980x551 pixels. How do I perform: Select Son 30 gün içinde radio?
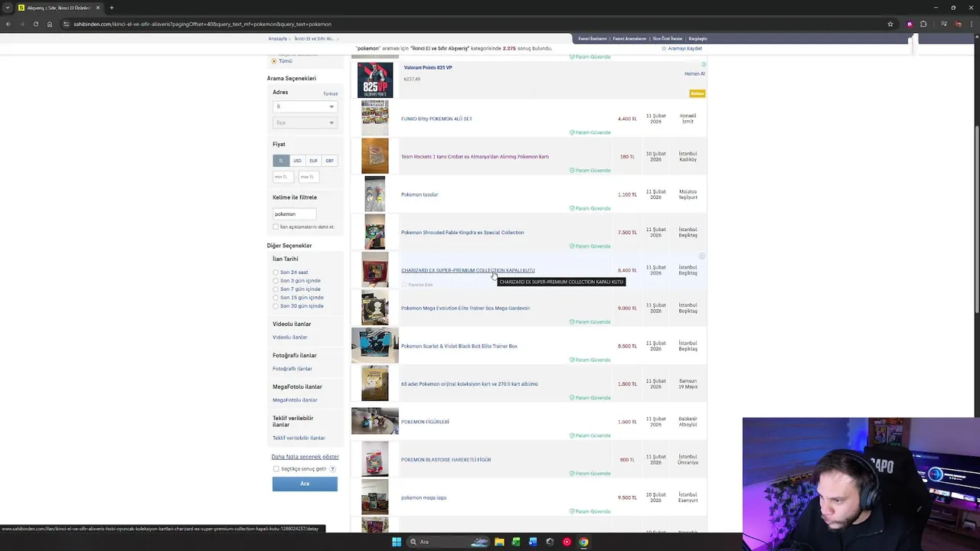[276, 306]
